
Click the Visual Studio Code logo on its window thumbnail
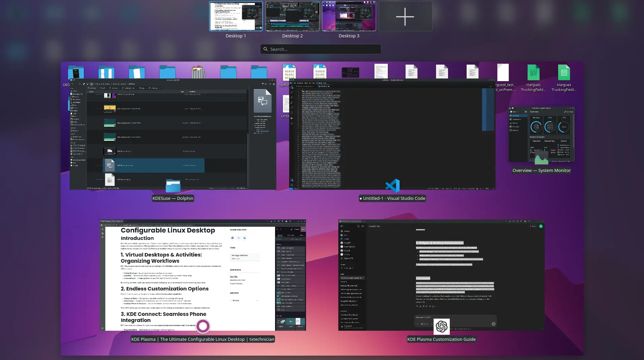392,185
